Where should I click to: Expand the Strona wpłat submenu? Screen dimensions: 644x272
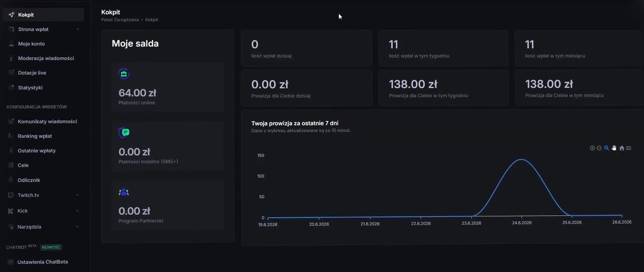coord(78,29)
